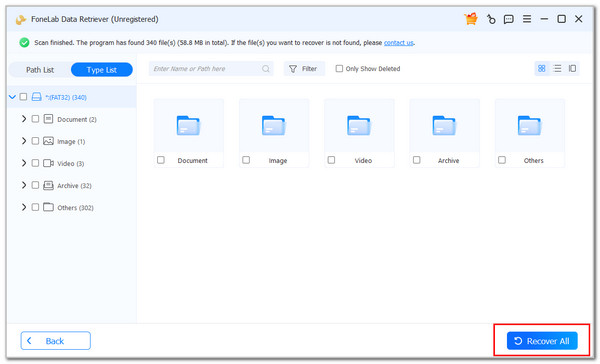600x364 pixels.
Task: Switch to detail preview pane view
Action: tap(572, 69)
